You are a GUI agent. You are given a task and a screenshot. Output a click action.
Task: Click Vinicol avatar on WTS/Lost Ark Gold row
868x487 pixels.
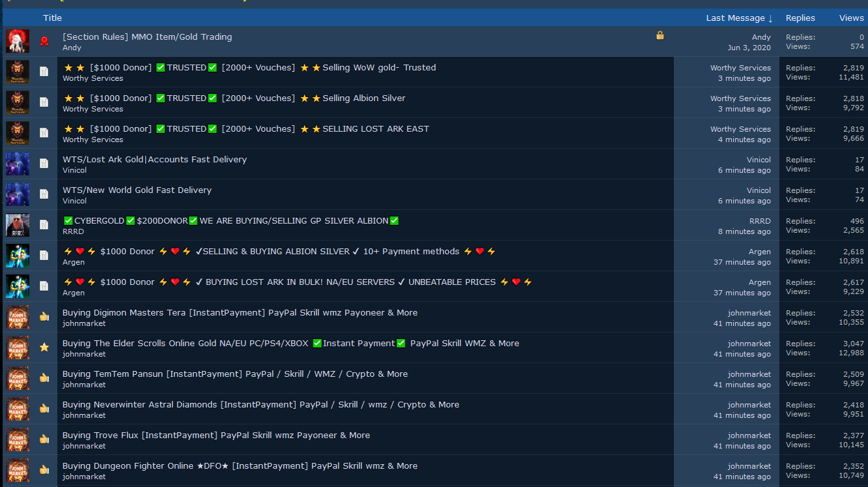(x=18, y=164)
